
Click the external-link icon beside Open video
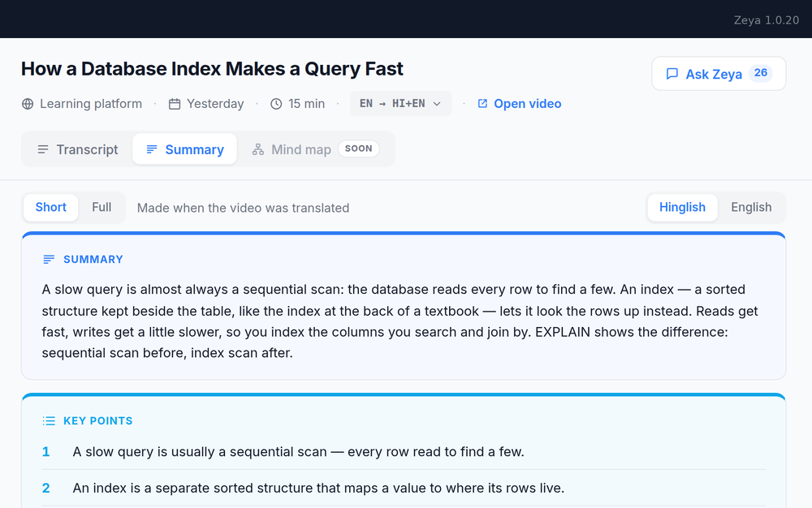click(482, 103)
